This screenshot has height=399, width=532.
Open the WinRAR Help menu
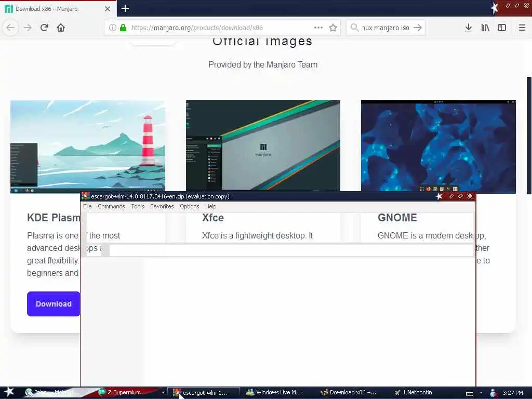210,206
